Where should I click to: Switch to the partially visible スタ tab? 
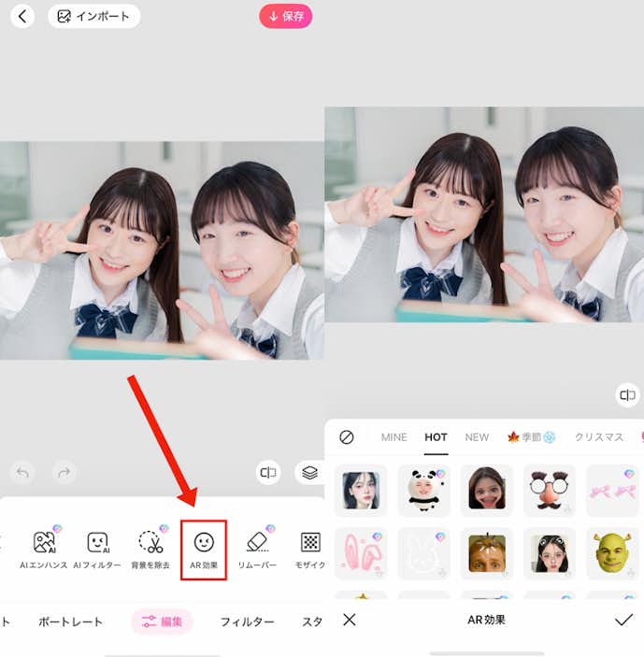coord(312,621)
